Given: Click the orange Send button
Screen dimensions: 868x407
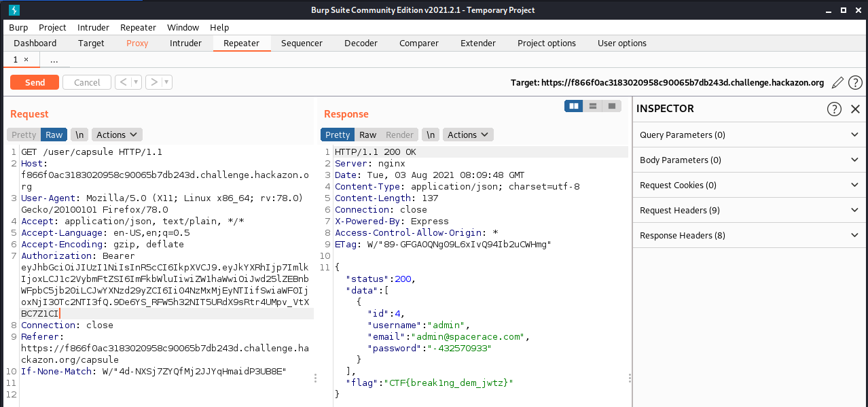Looking at the screenshot, I should 35,82.
